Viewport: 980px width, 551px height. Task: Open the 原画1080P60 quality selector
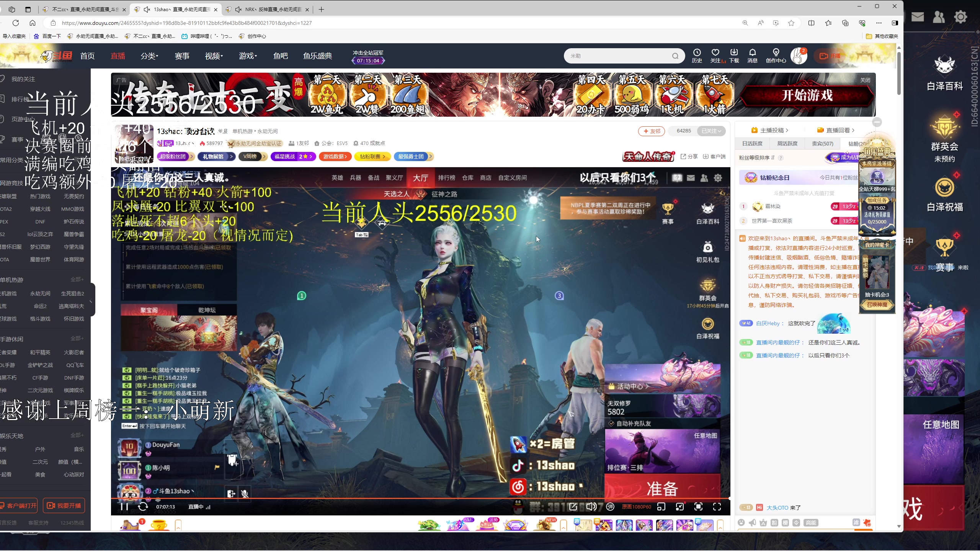pos(636,507)
